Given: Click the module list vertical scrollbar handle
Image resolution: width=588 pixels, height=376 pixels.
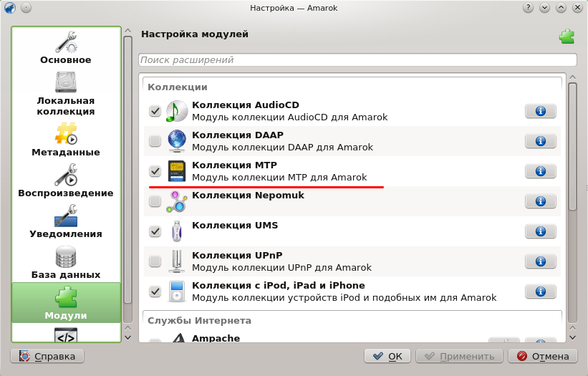Looking at the screenshot, I should [572, 146].
